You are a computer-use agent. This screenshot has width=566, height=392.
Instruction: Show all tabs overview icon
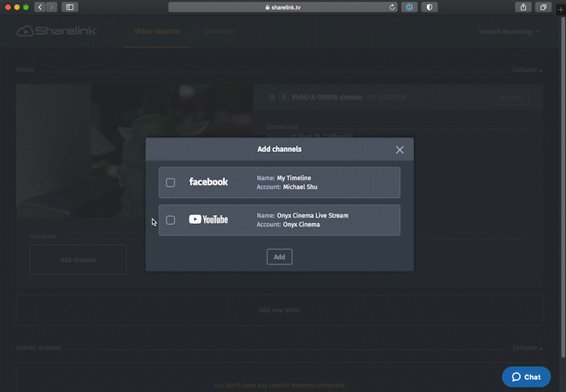pyautogui.click(x=543, y=7)
